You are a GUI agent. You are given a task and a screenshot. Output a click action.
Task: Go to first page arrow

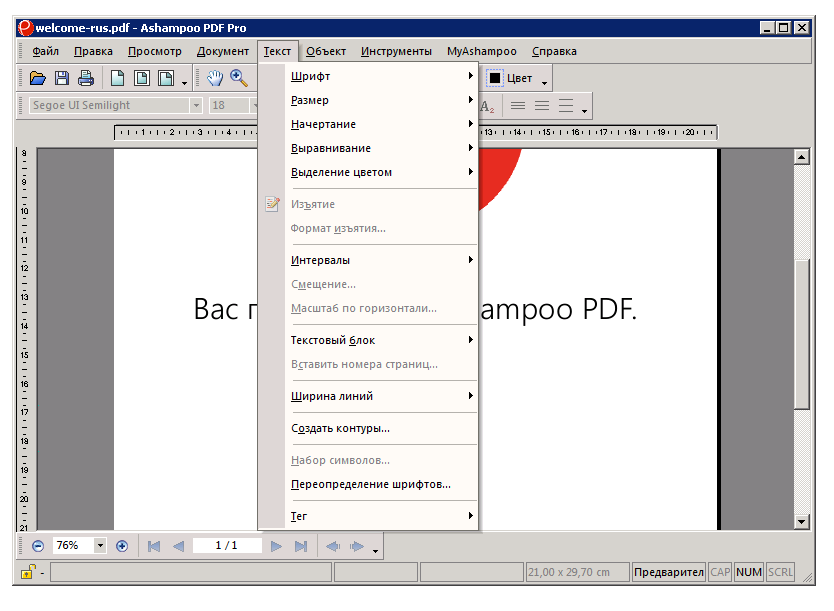154,546
